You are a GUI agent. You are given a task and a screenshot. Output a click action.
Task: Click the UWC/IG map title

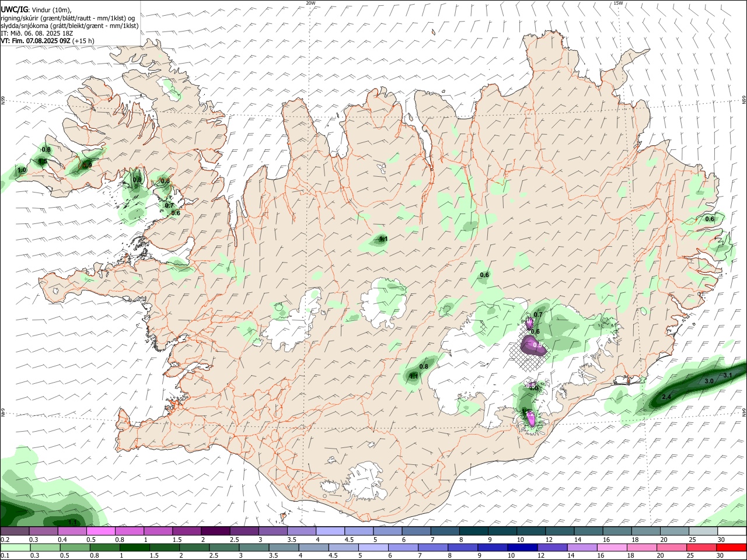(14, 9)
